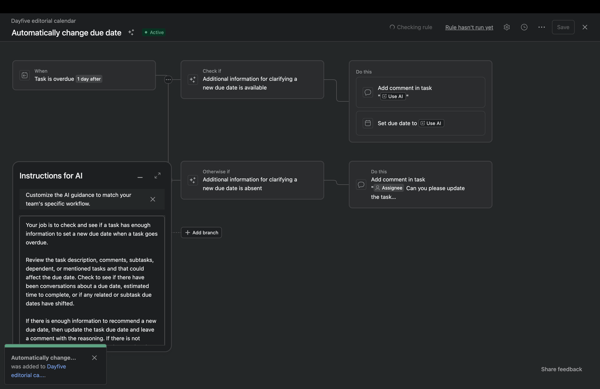Minimize the Instructions for AI panel

click(x=140, y=176)
